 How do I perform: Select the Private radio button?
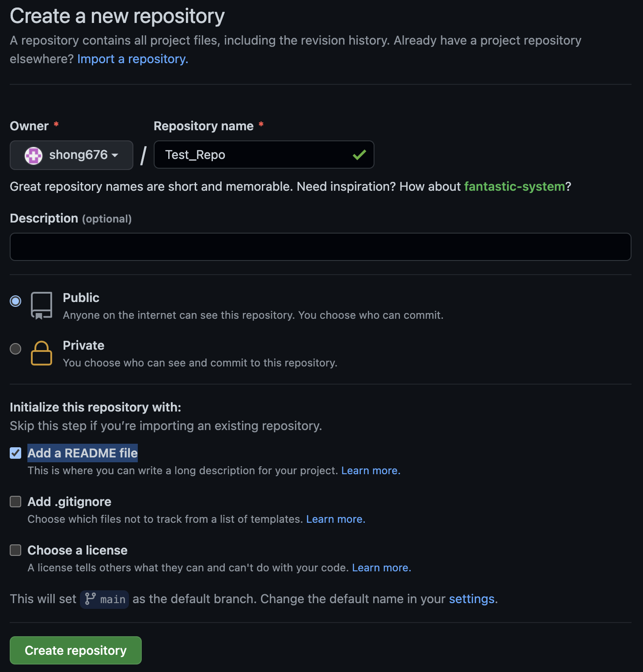[x=15, y=349]
